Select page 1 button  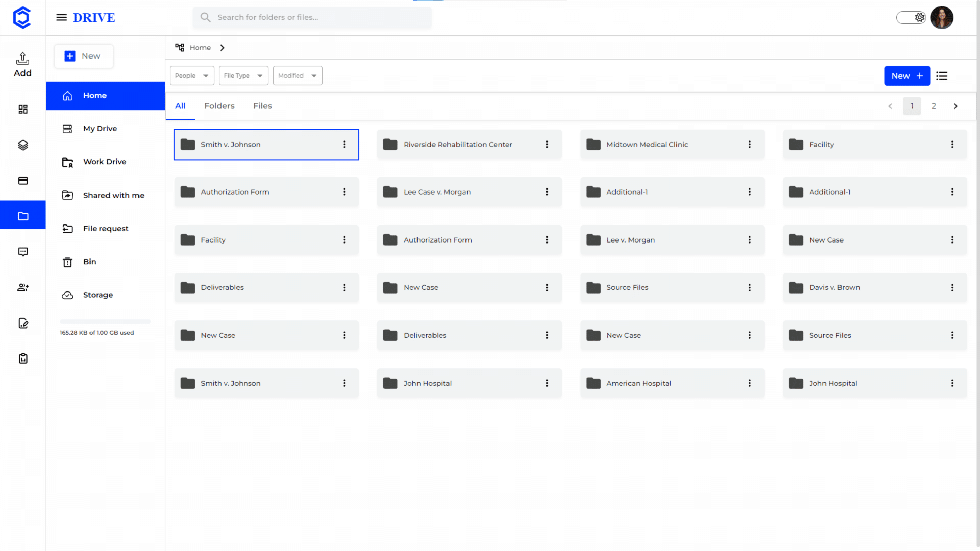click(x=912, y=106)
